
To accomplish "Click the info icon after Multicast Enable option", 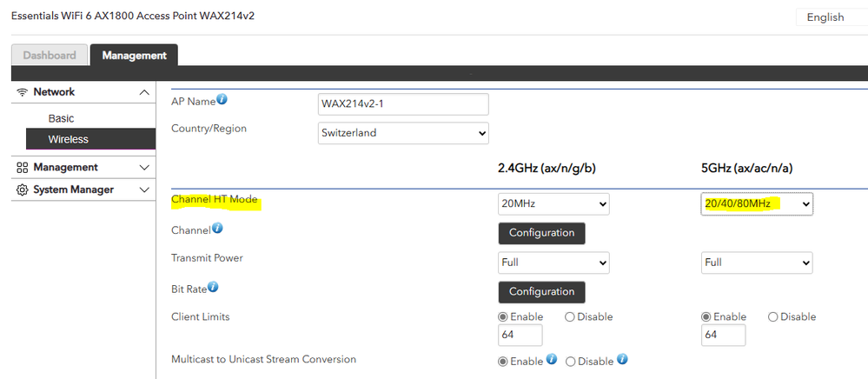I will 552,359.
